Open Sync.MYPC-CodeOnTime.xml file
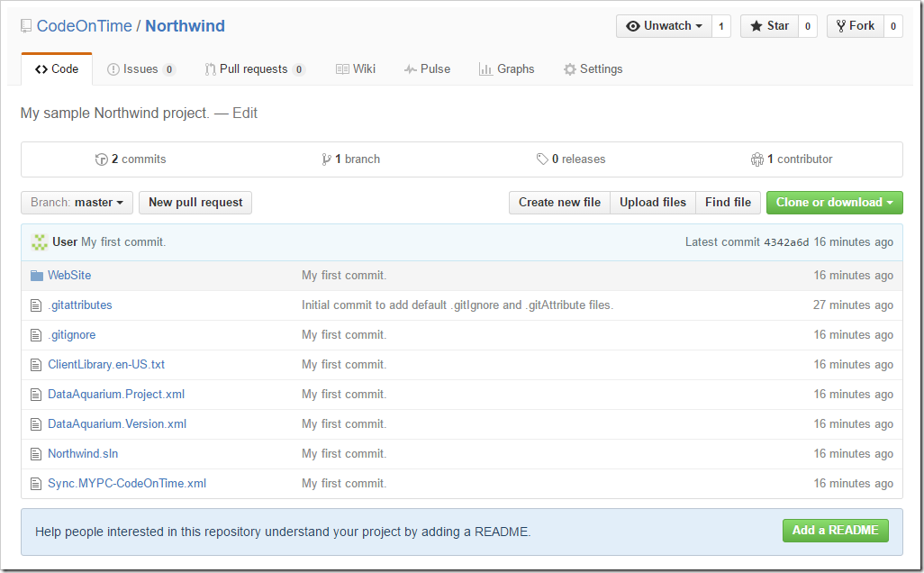Image resolution: width=924 pixels, height=573 pixels. pyautogui.click(x=127, y=484)
